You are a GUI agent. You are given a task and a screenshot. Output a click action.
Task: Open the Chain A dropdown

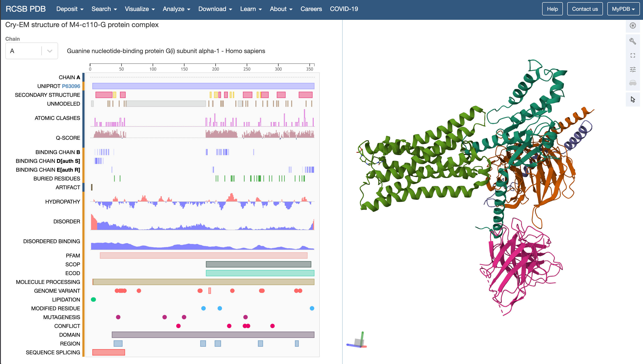coord(31,51)
